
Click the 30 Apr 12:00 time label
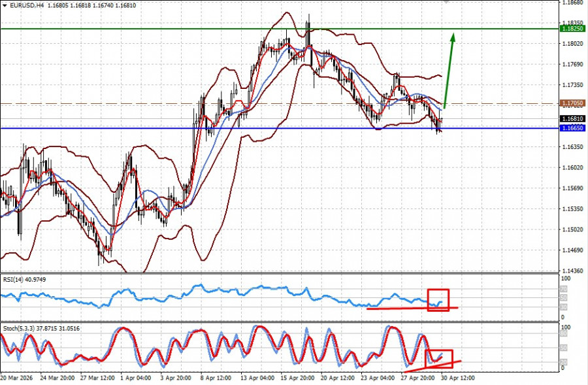(x=457, y=378)
